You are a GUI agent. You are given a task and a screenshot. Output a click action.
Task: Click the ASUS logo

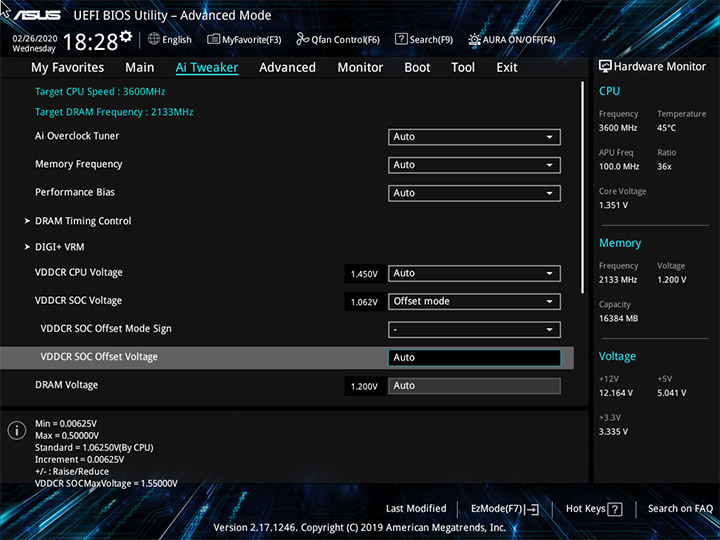(x=37, y=15)
